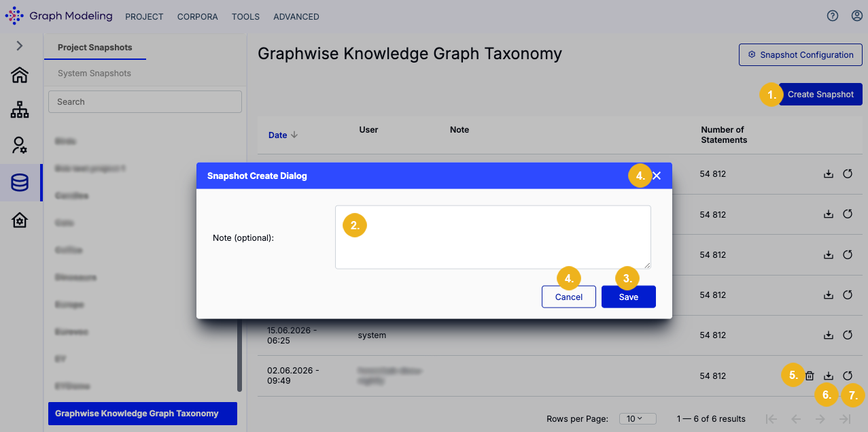Open the help question mark icon
Viewport: 868px width, 432px height.
[833, 16]
